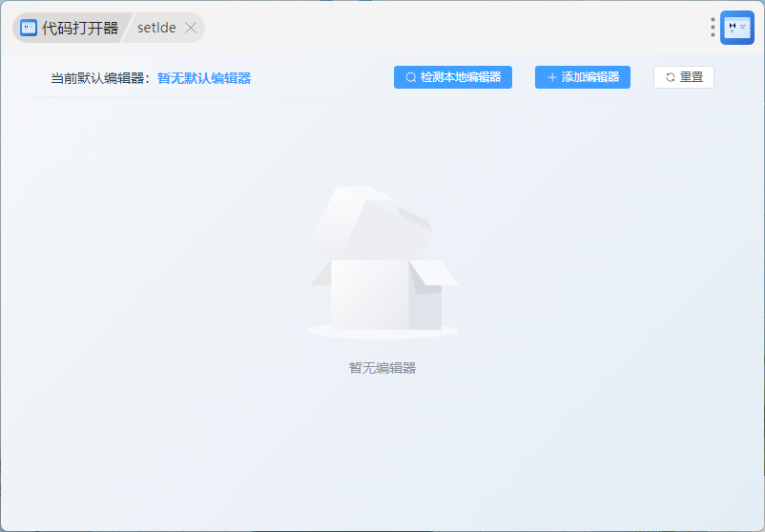Click the 代码打开器 plugin icon in the tab
Viewport: 765px width, 532px height.
[x=29, y=28]
